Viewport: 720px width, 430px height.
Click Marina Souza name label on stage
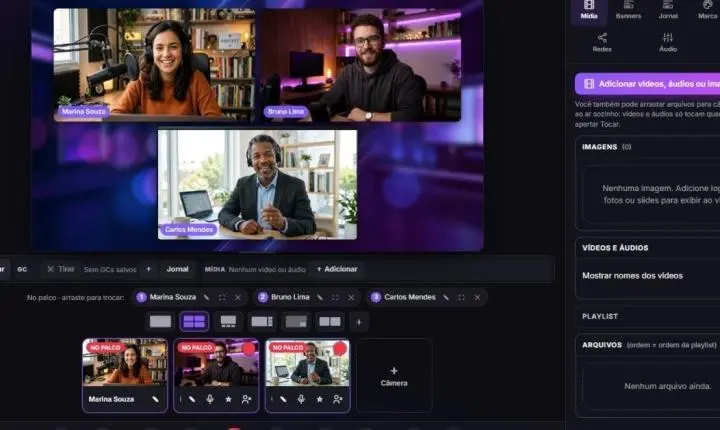point(83,111)
